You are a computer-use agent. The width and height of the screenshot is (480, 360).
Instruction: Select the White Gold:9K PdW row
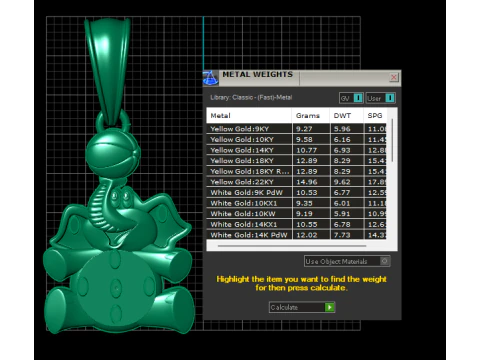click(x=296, y=193)
